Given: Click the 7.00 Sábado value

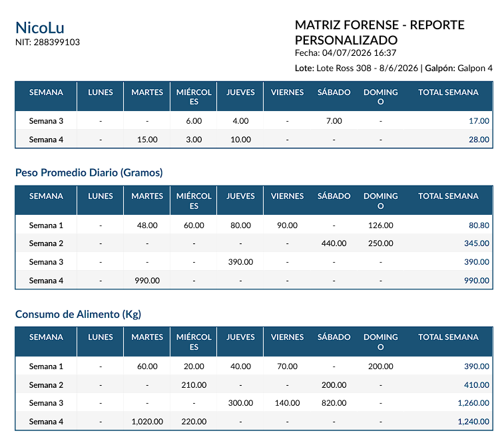Looking at the screenshot, I should (x=334, y=121).
